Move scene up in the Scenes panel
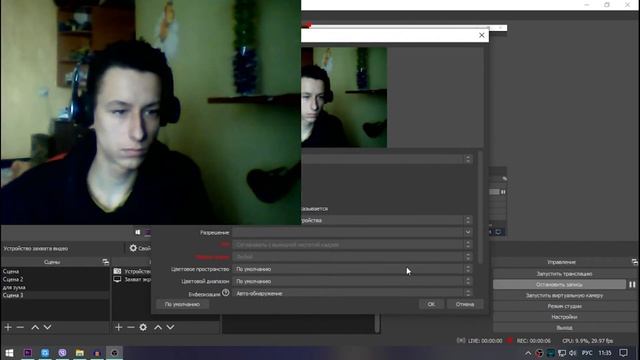The width and height of the screenshot is (640, 360). pyautogui.click(x=35, y=327)
